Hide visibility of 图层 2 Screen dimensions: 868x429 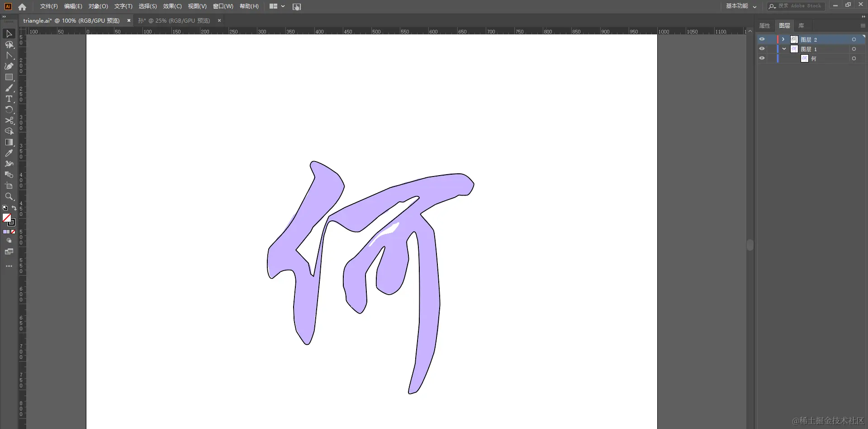(762, 39)
